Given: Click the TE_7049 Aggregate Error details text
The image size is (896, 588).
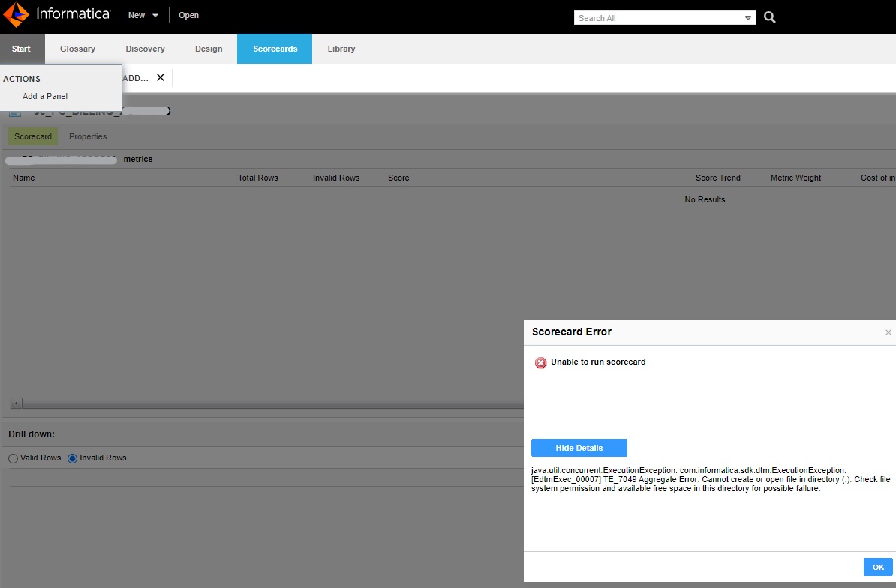Looking at the screenshot, I should point(711,479).
